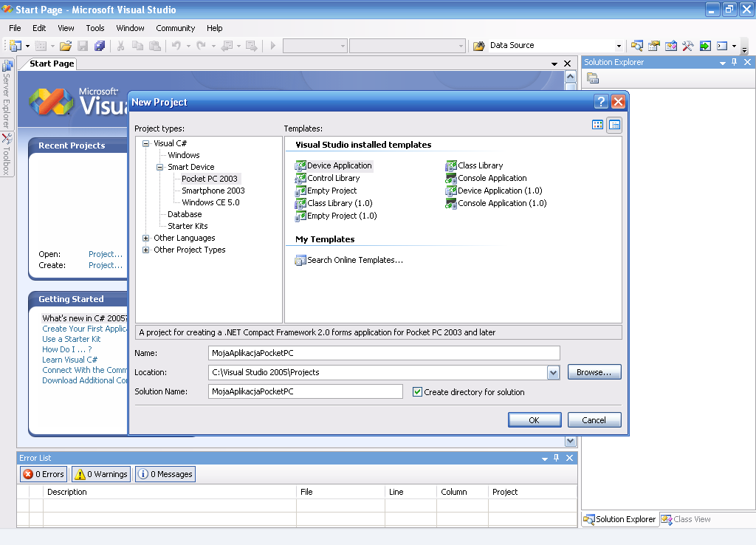Select the Device Application template

pos(334,166)
